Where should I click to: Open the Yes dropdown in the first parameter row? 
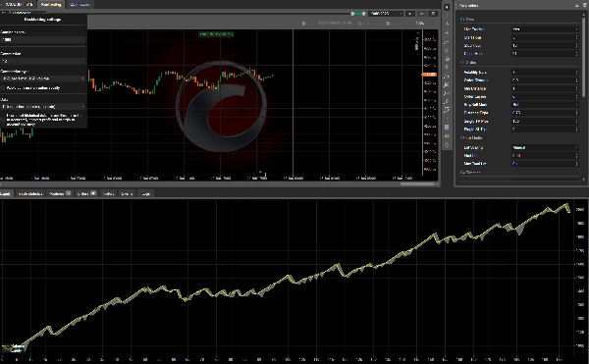point(545,28)
